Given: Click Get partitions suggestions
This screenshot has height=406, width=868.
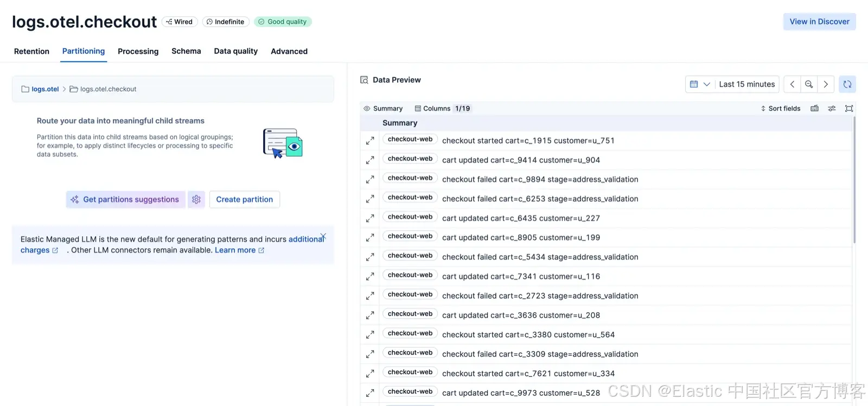Looking at the screenshot, I should (126, 199).
